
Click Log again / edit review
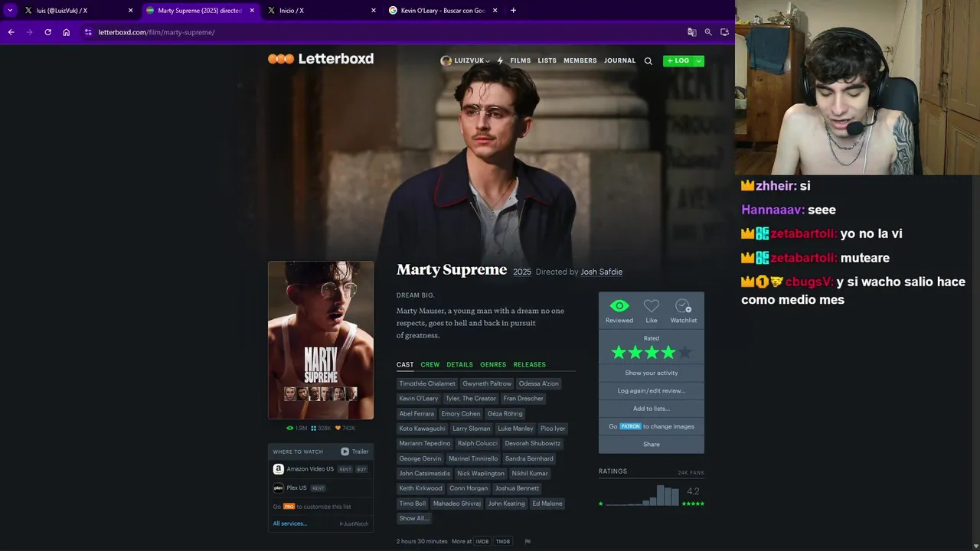[652, 390]
